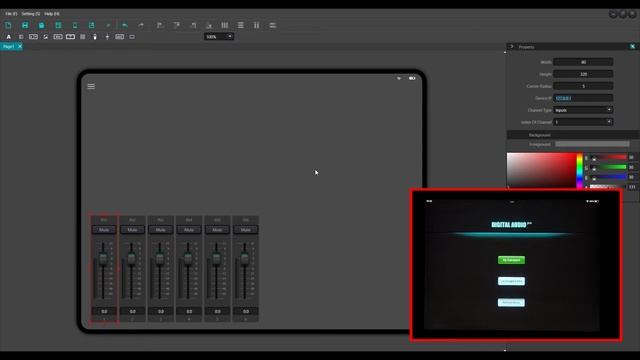Collapse the Property panel arrow
This screenshot has height=360, width=640.
[x=512, y=47]
